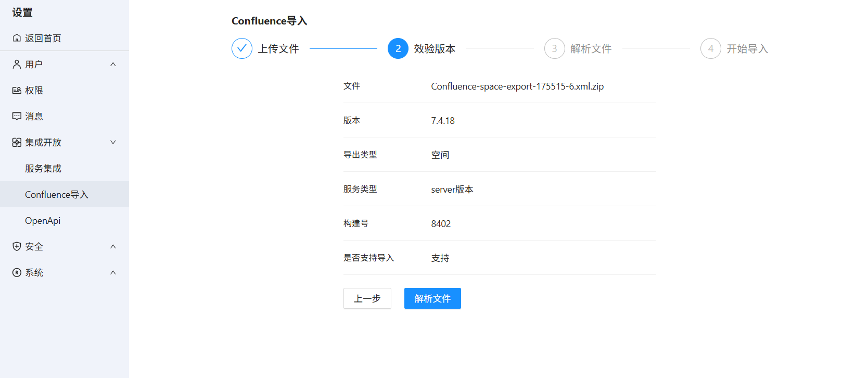Image resolution: width=868 pixels, height=378 pixels.
Task: Click the 构建号 label
Action: (356, 223)
